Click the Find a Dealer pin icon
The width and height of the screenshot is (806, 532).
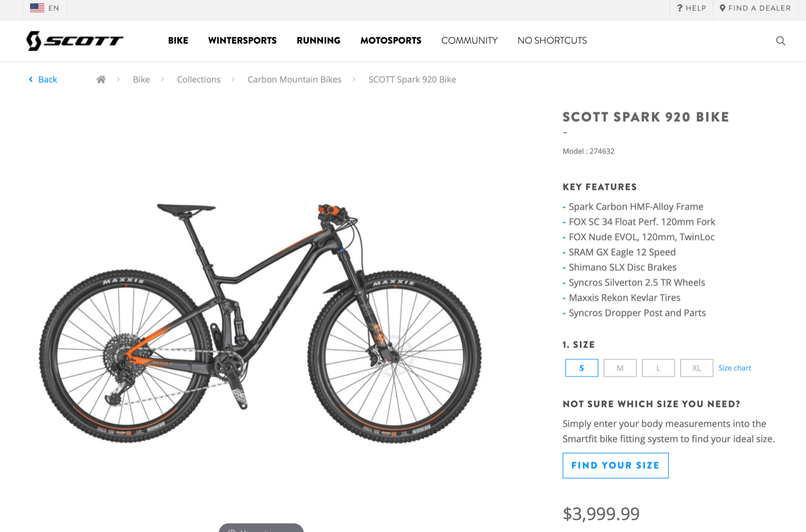pos(722,8)
